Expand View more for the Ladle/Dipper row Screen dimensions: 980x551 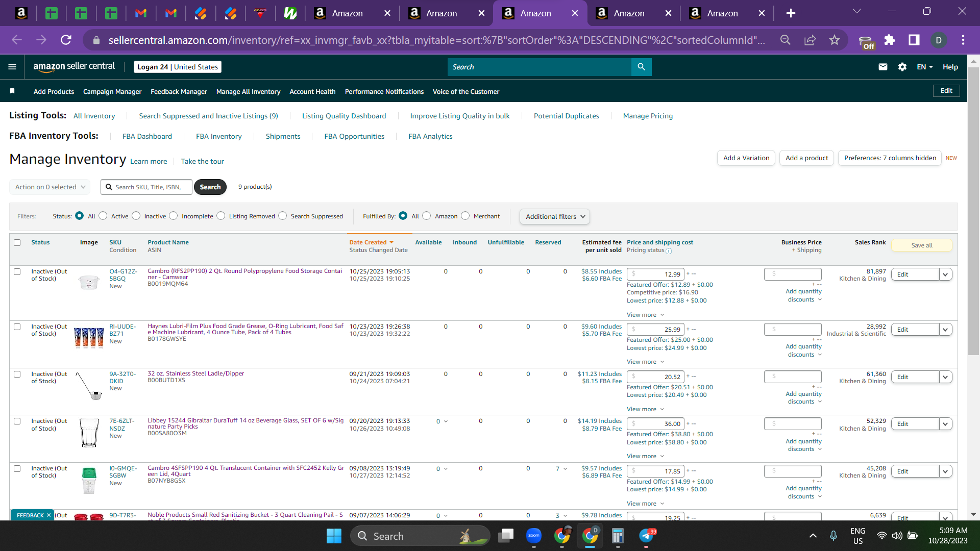[x=645, y=409]
